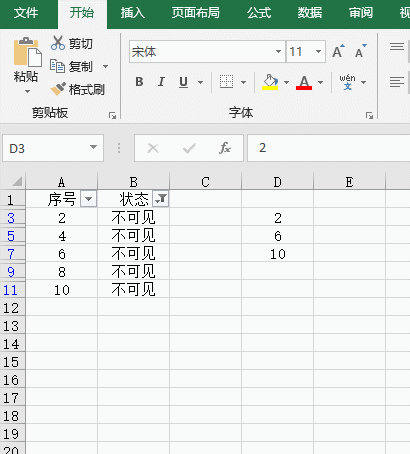Decrease font size with small A
Screen dimensions: 410x454
361,51
